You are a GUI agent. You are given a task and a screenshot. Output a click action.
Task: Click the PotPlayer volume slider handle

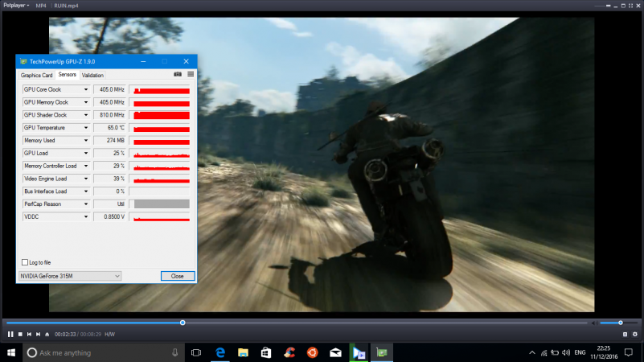621,323
